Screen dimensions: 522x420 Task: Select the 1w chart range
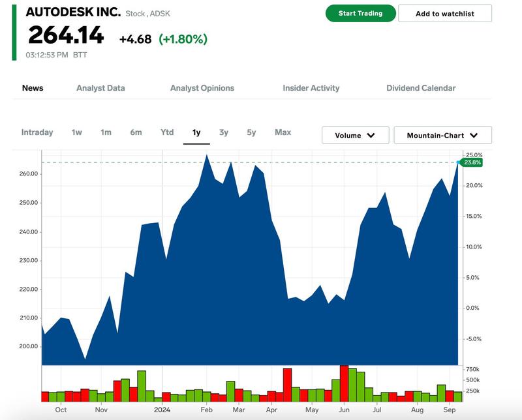point(76,132)
